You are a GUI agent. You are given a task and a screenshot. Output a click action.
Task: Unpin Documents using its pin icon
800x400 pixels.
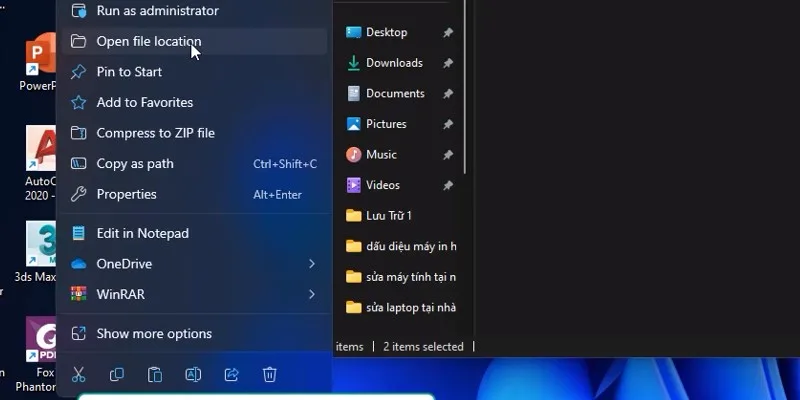click(x=447, y=94)
